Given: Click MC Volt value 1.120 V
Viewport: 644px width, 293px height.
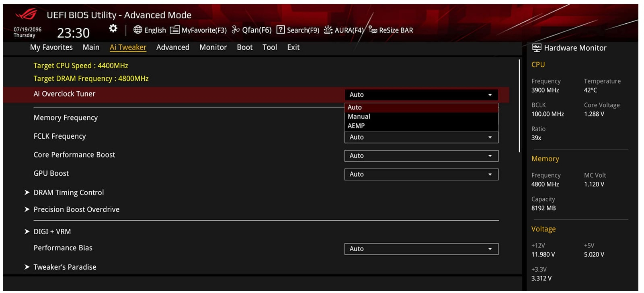Looking at the screenshot, I should pos(594,184).
